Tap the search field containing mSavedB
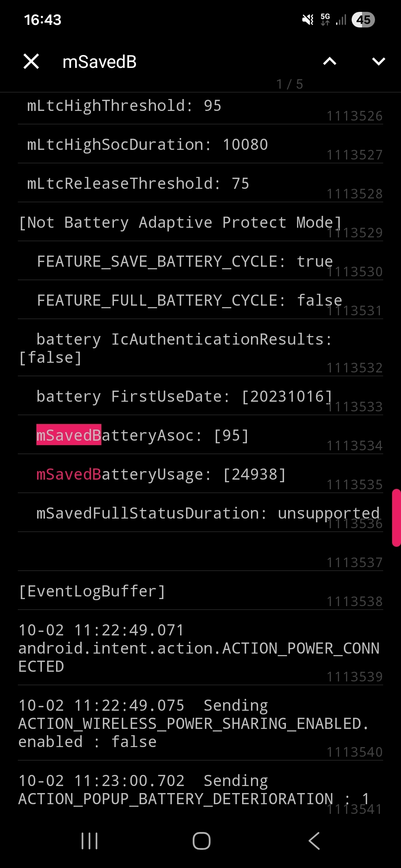 point(167,62)
